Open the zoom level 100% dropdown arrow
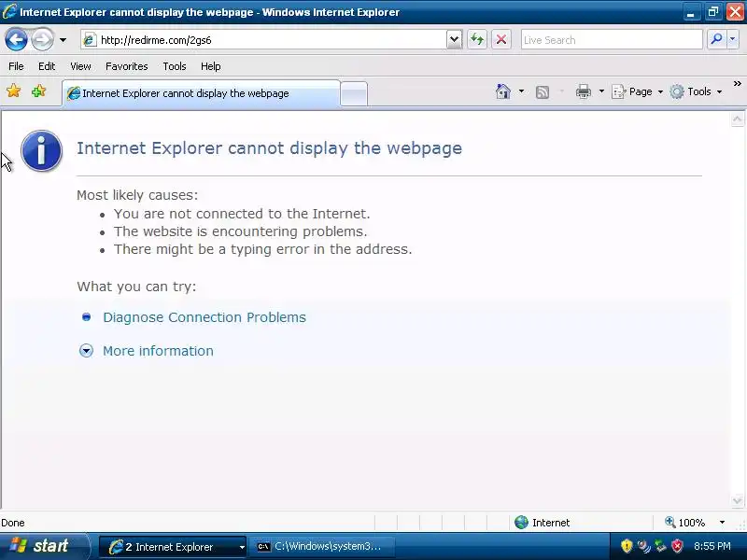Screen dimensions: 747x560 (722, 523)
